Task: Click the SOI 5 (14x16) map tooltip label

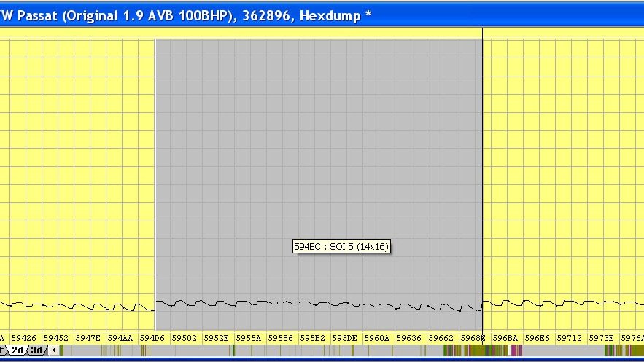Action: point(341,246)
